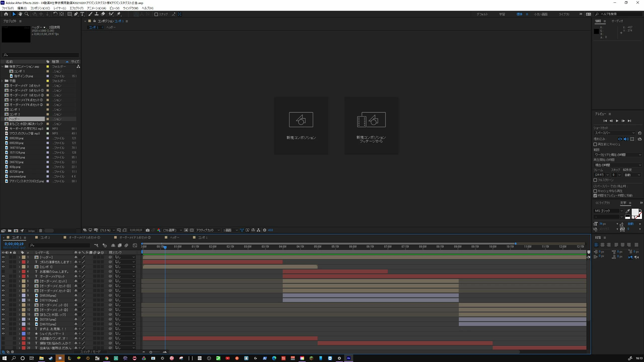Select the Zoom tool
This screenshot has width=644, height=362.
pyautogui.click(x=26, y=14)
